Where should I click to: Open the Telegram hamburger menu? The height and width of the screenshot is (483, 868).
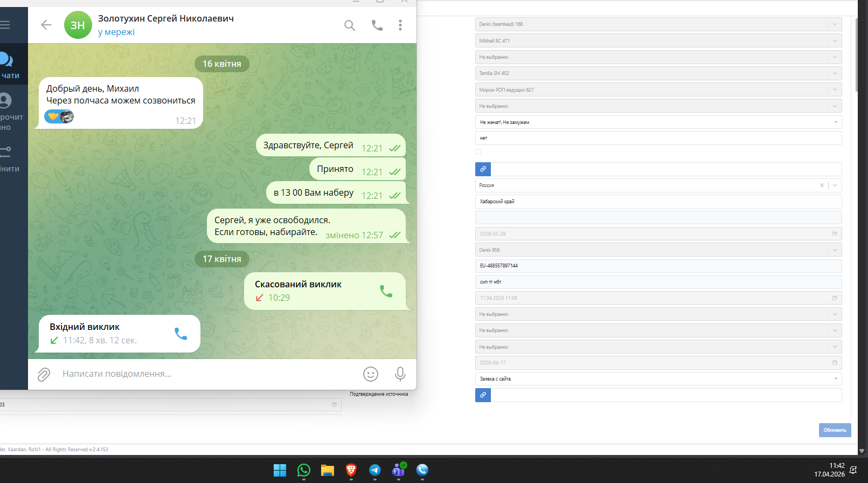[5, 25]
